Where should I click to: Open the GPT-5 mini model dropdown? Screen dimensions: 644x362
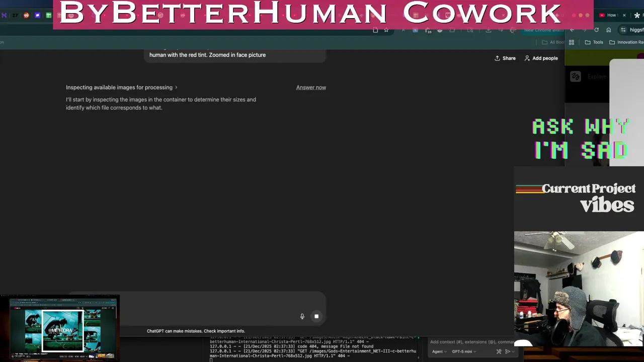[464, 351]
